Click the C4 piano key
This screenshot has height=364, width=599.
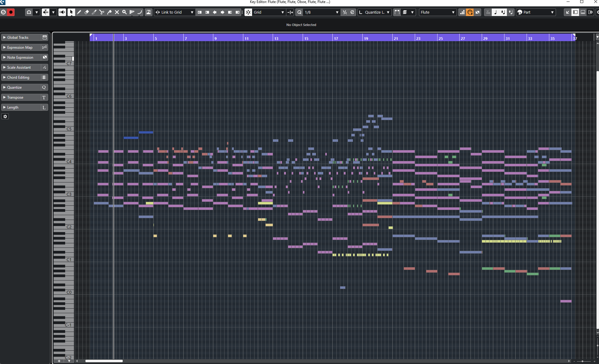[x=64, y=162]
